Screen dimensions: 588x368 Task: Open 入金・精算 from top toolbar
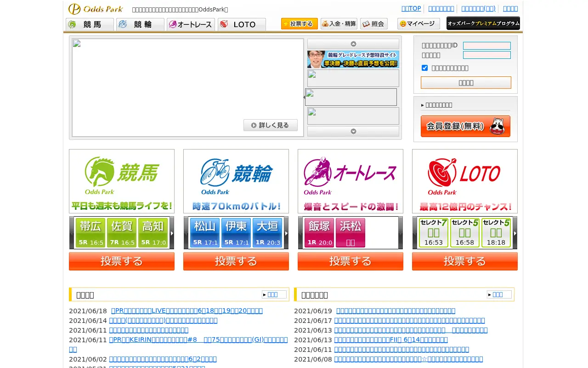point(339,23)
